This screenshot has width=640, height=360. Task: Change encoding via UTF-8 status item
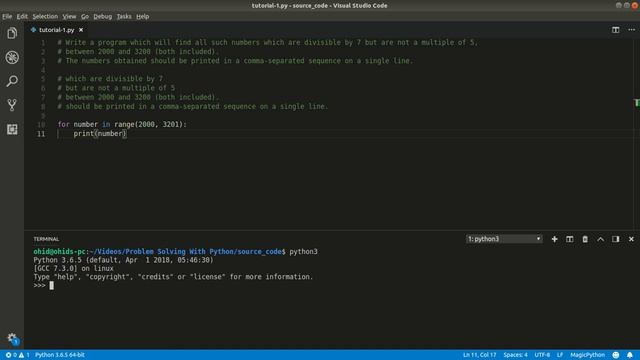542,355
